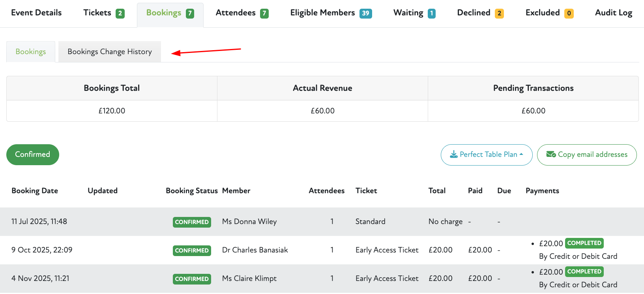The height and width of the screenshot is (294, 644).
Task: Switch to the Audit Log tab
Action: tap(613, 13)
